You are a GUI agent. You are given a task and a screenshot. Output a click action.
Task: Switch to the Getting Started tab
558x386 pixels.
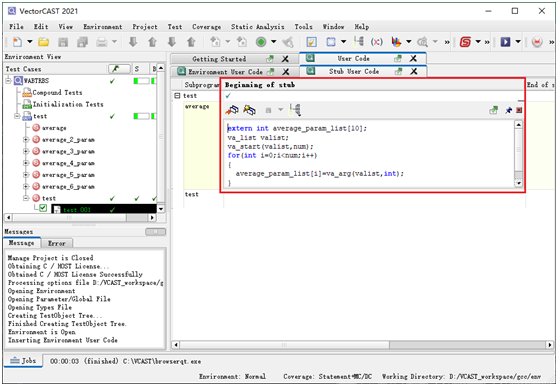pos(219,59)
